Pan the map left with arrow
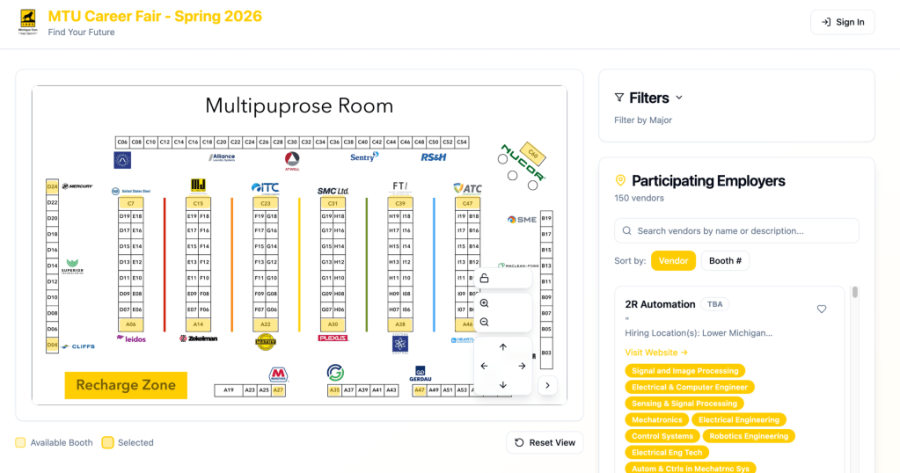This screenshot has width=900, height=473. pyautogui.click(x=484, y=366)
